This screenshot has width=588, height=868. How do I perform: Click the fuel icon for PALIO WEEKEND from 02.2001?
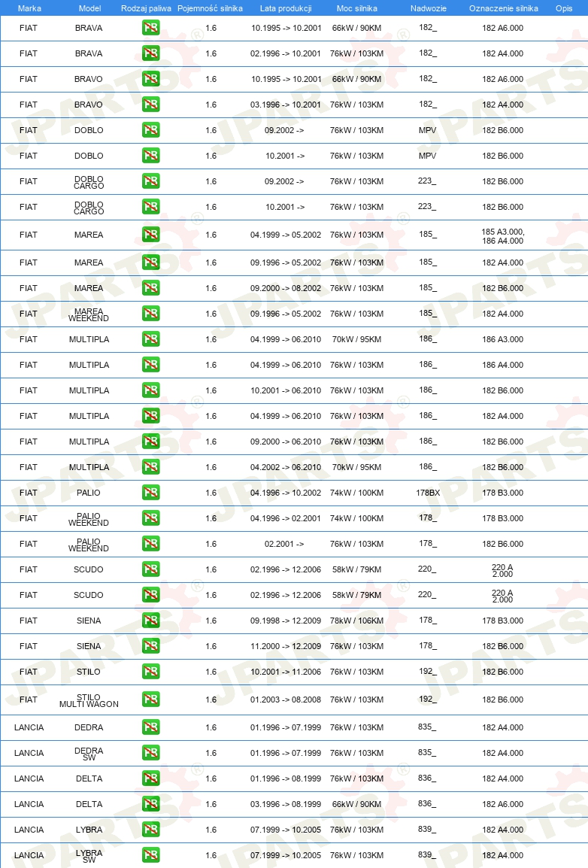pos(150,544)
